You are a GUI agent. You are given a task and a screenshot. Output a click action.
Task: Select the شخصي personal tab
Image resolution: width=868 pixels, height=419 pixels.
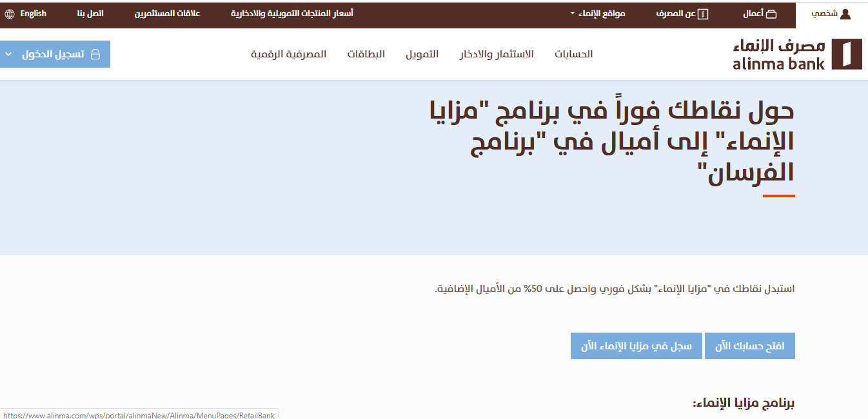(x=832, y=14)
